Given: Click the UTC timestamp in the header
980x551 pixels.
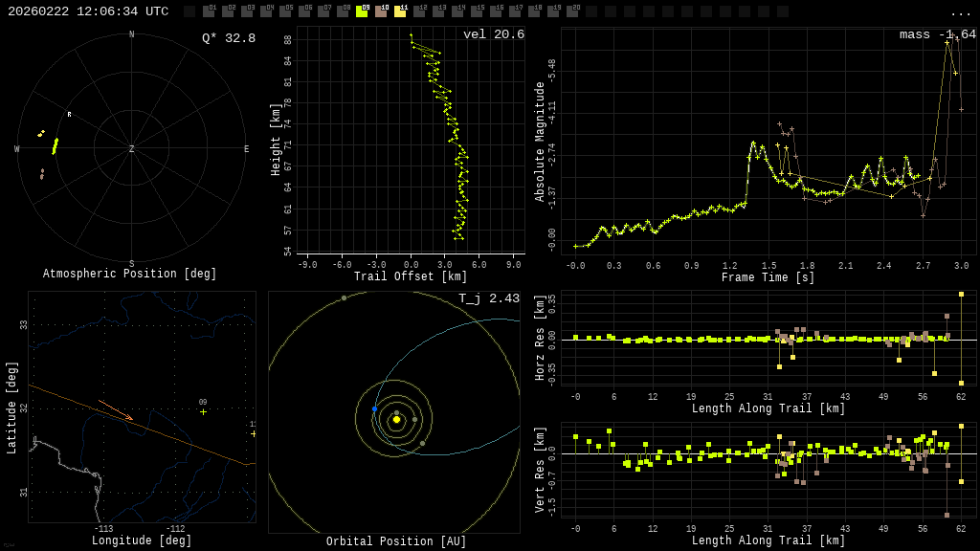Looking at the screenshot, I should [x=88, y=11].
